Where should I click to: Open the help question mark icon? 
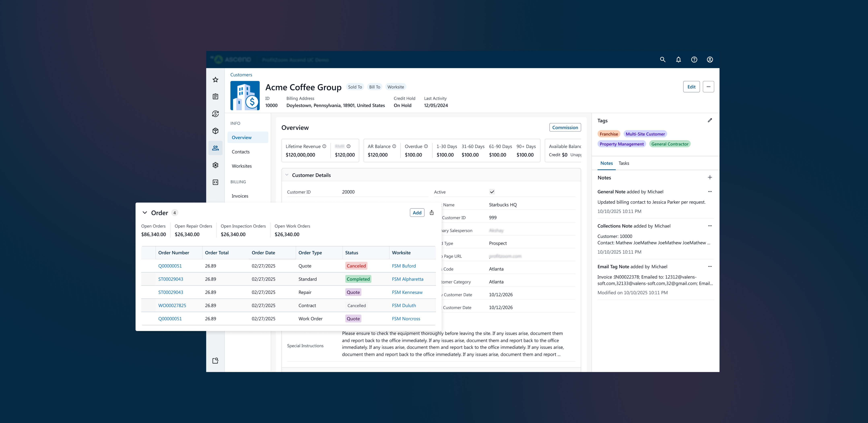(694, 60)
